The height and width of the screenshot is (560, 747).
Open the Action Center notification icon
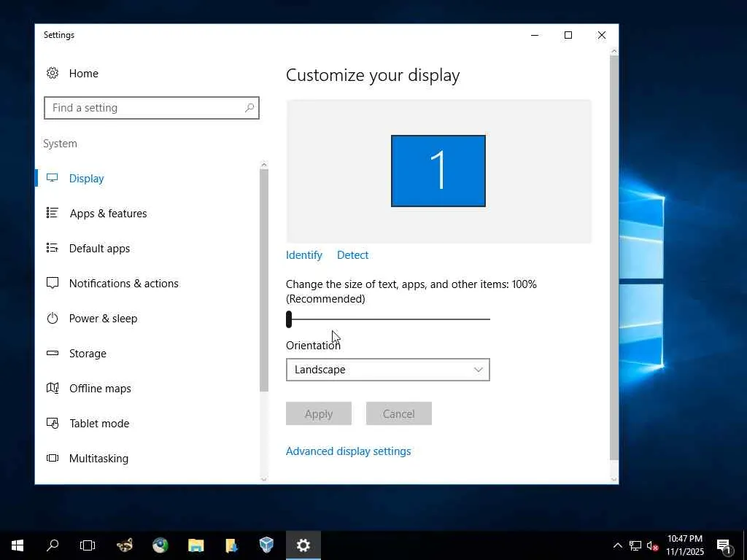pos(724,545)
